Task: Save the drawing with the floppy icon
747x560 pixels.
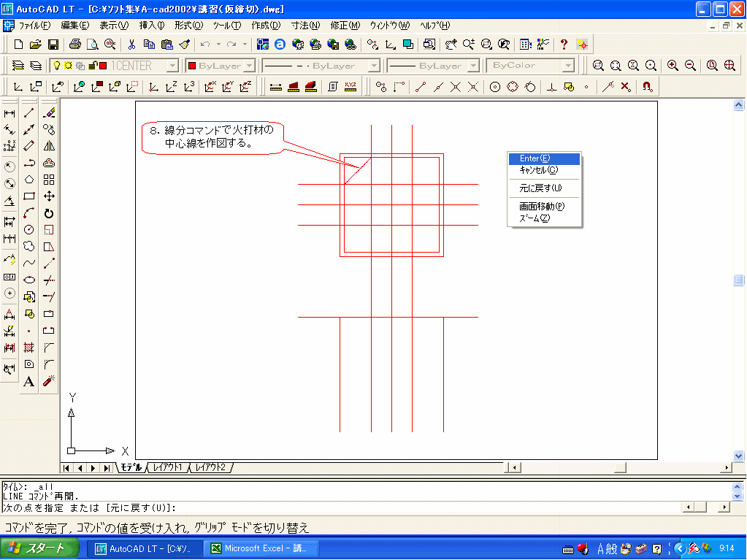Action: point(53,45)
